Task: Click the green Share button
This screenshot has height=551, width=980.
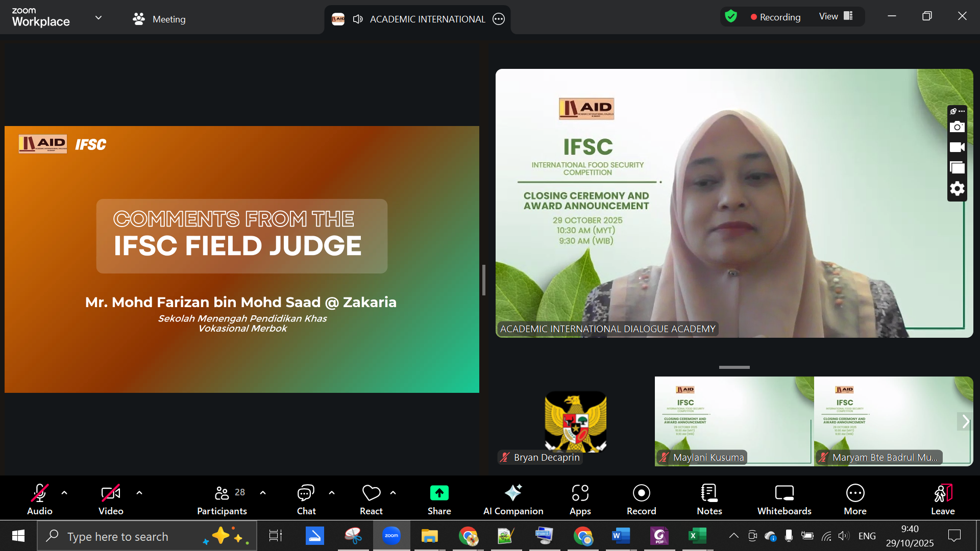Action: 439,499
